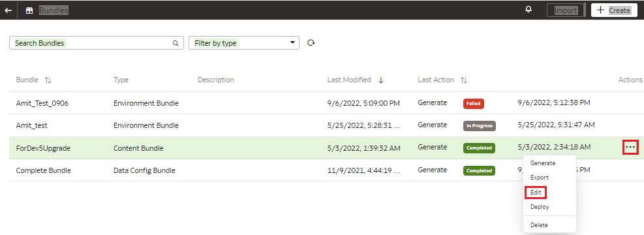Click the Bundles gift box icon
This screenshot has width=644, height=235.
pyautogui.click(x=29, y=10)
